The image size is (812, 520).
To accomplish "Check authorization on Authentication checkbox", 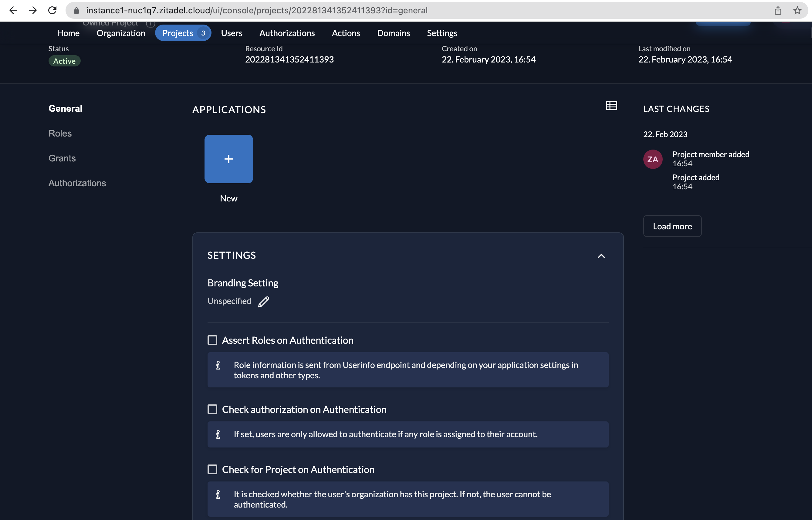I will click(212, 409).
